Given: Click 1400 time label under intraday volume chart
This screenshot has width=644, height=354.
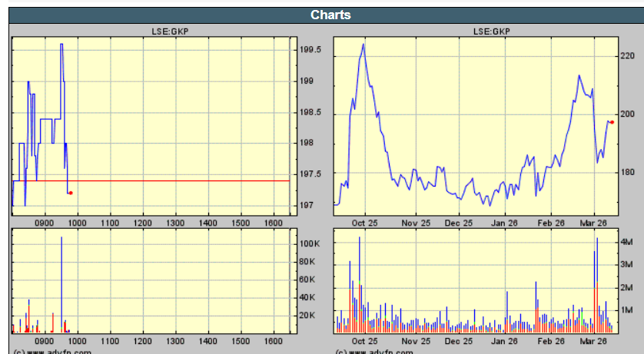Looking at the screenshot, I should pos(207,341).
